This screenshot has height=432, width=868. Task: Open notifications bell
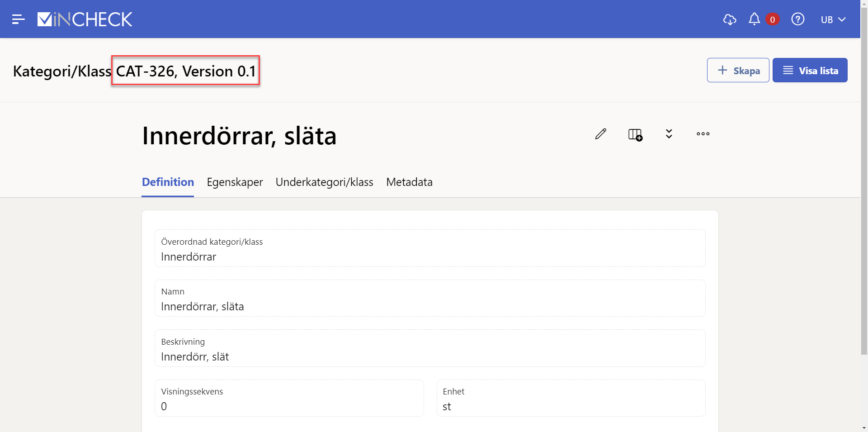754,19
